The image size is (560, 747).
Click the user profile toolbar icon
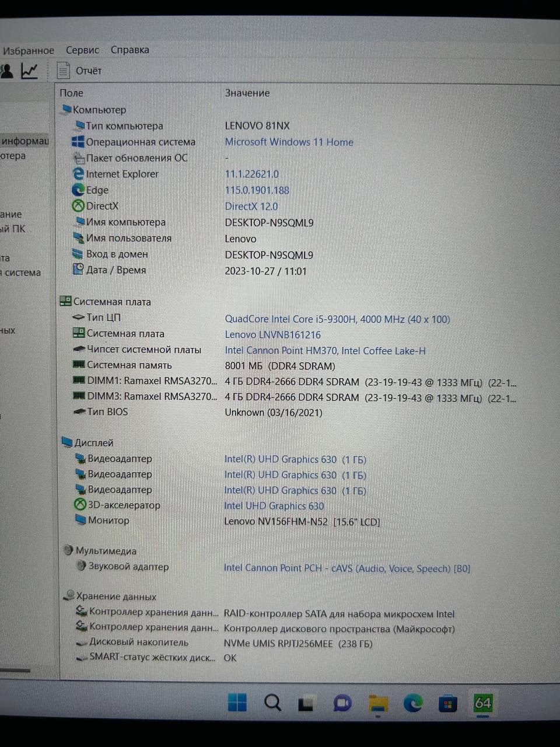point(6,71)
